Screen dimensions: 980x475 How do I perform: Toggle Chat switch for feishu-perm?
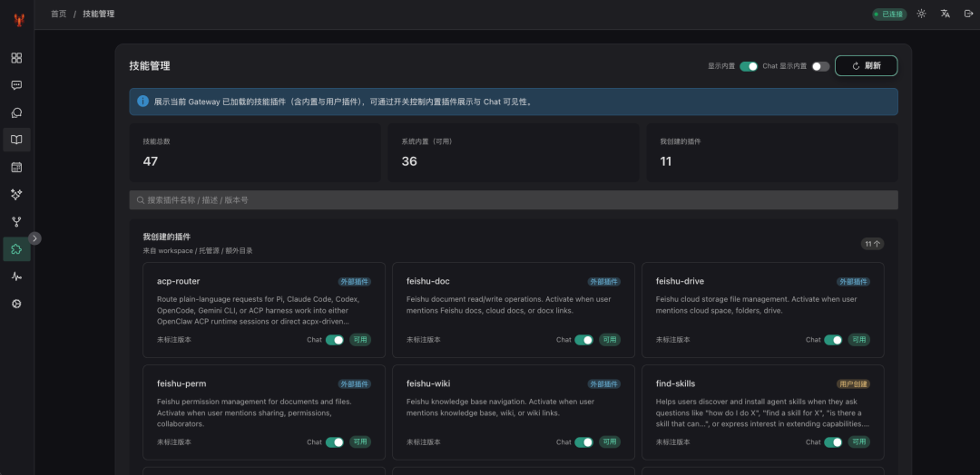coord(335,442)
